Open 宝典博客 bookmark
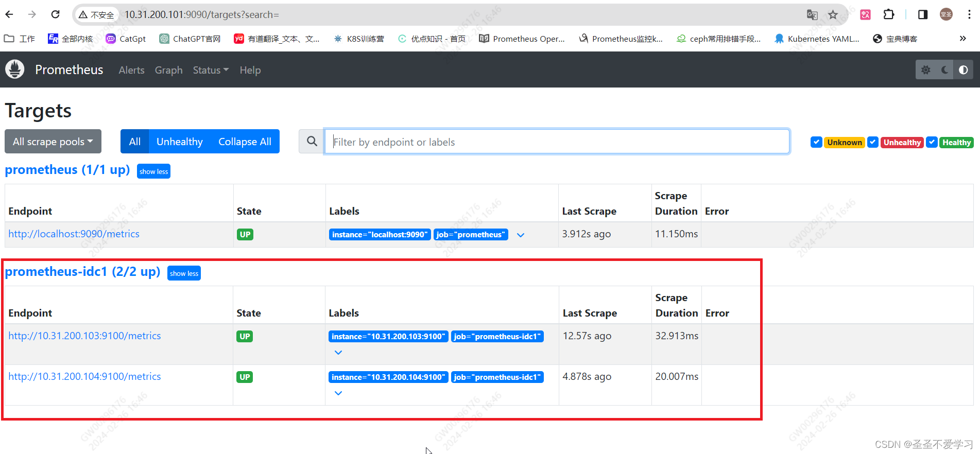 [895, 39]
